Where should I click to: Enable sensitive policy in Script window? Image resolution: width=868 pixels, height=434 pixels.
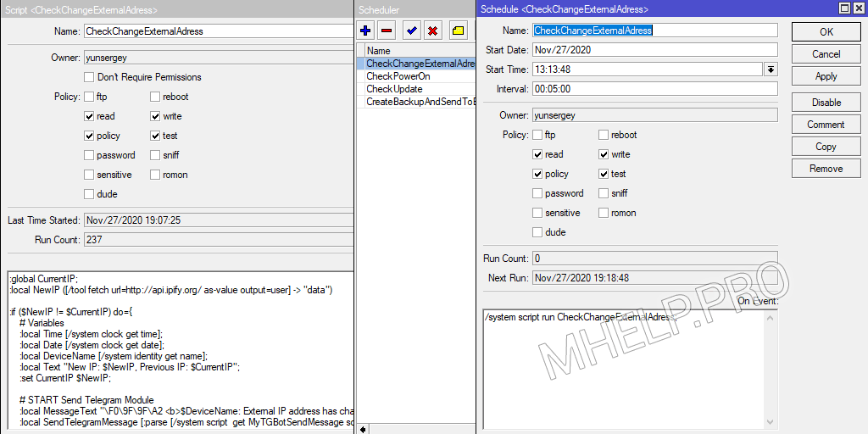pyautogui.click(x=88, y=175)
